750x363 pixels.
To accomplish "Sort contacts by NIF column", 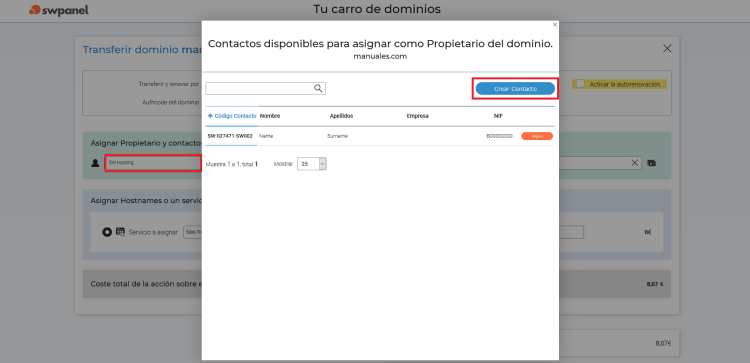I will click(498, 116).
